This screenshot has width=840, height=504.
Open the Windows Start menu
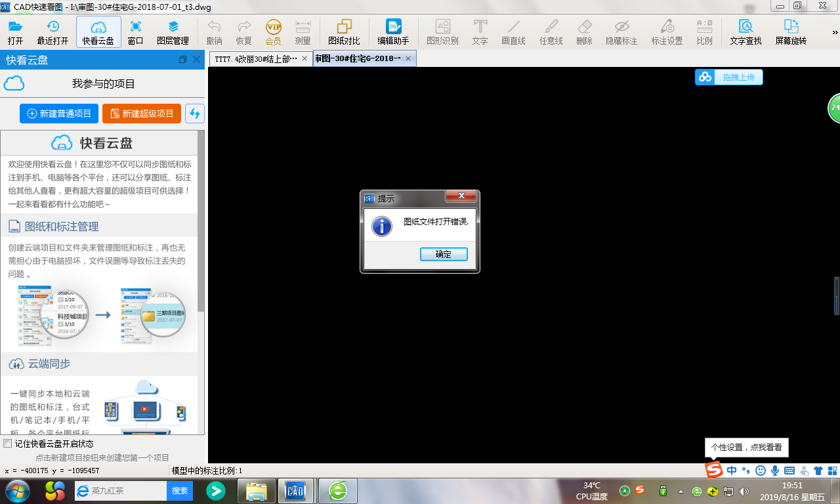click(x=18, y=490)
